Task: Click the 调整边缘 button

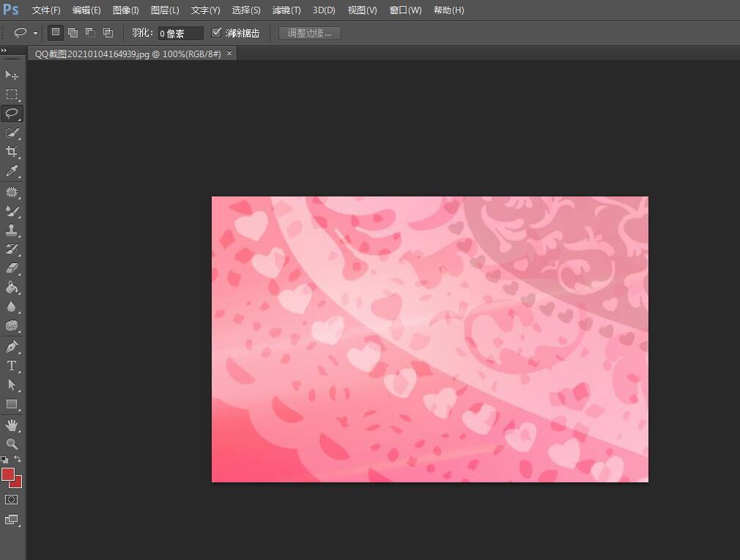Action: 309,33
